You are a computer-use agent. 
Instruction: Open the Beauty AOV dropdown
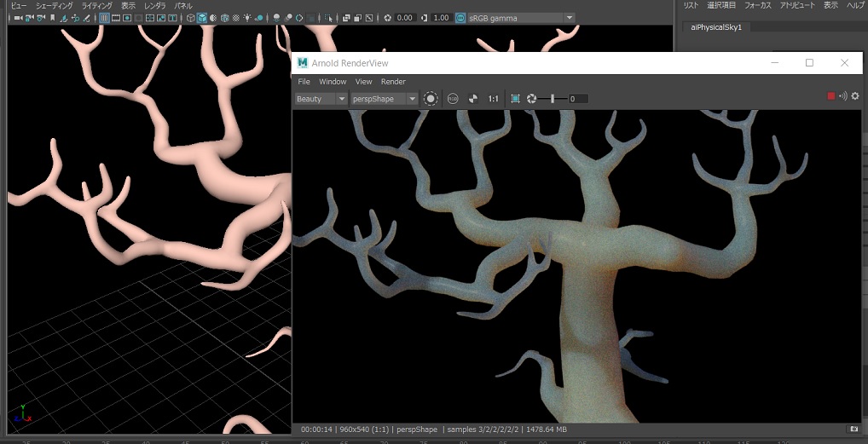coord(321,99)
